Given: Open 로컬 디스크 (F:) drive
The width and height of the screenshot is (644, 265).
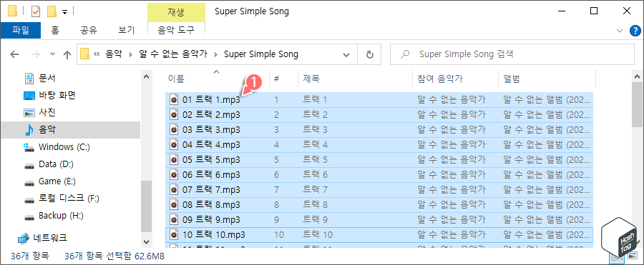Looking at the screenshot, I should [x=69, y=199].
